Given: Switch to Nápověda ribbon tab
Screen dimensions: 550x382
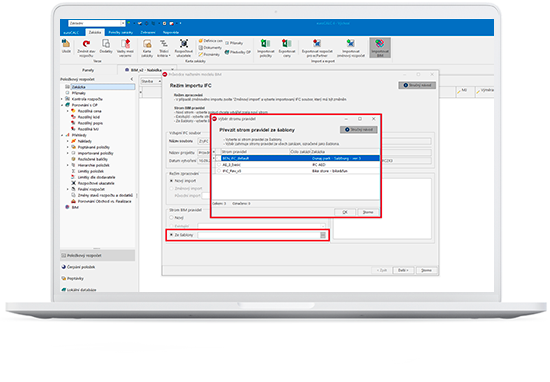Looking at the screenshot, I should click(x=171, y=32).
